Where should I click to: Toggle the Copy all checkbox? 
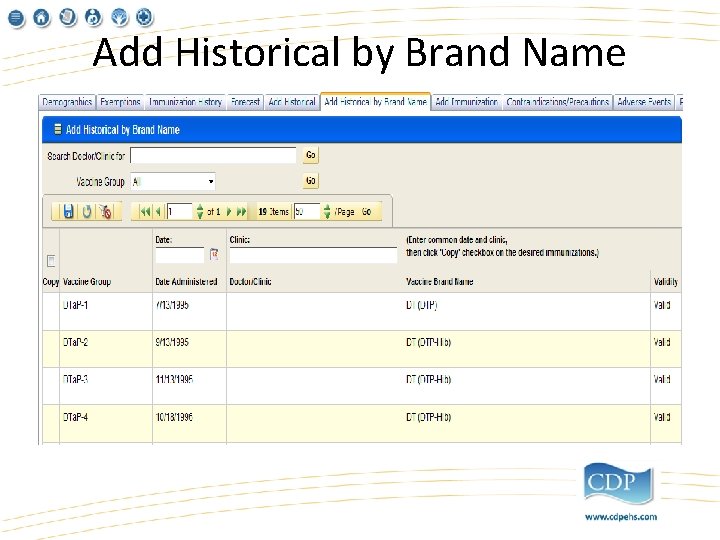coord(51,261)
